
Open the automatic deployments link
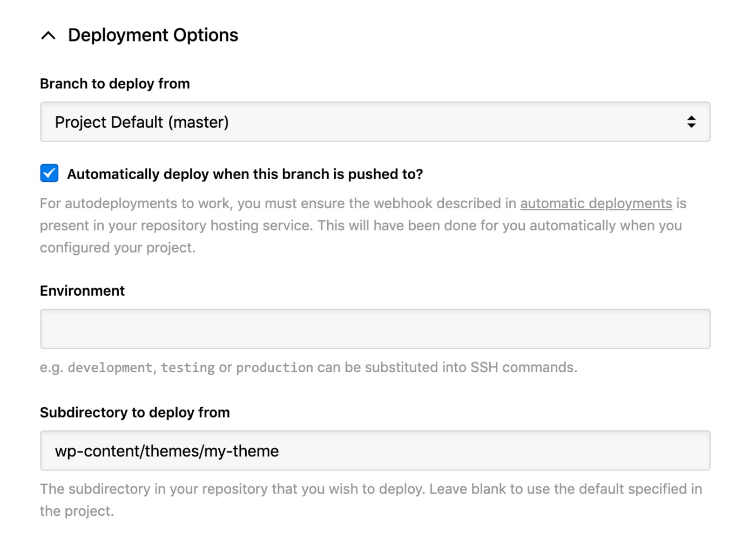point(596,203)
